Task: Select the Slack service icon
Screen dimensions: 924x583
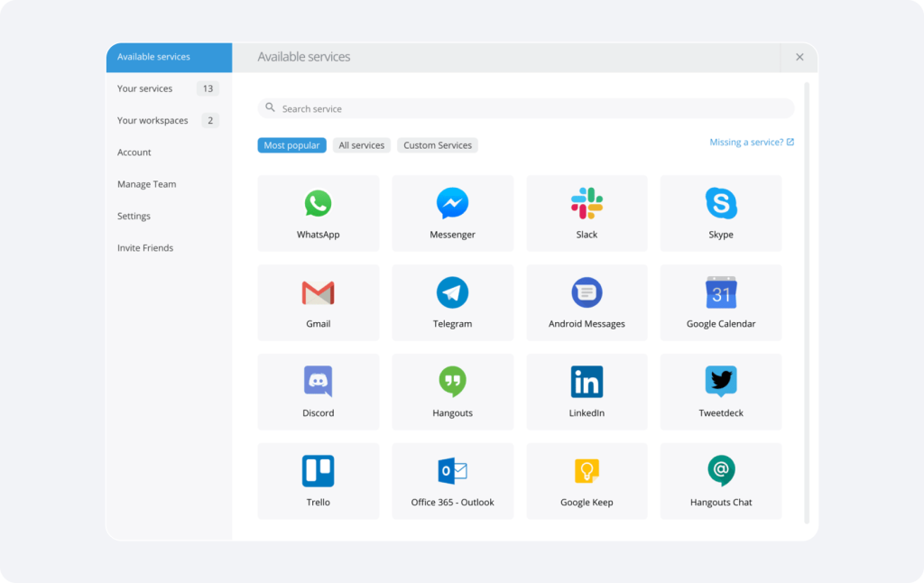Action: pyautogui.click(x=587, y=203)
